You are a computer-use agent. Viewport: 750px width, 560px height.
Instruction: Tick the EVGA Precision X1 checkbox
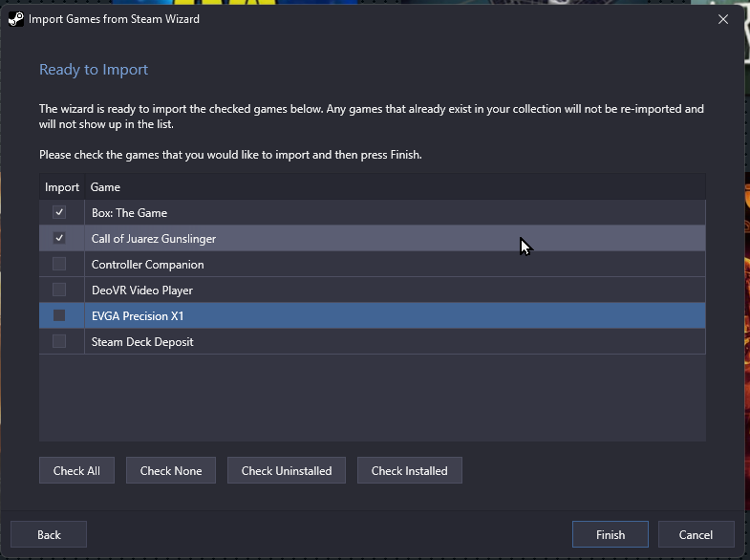59,315
